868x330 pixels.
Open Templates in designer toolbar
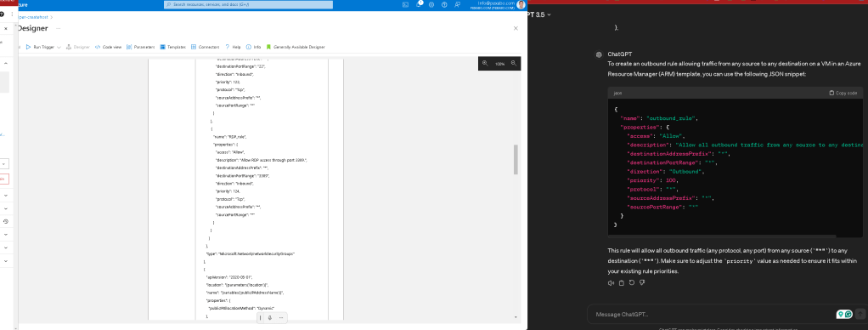[x=173, y=47]
